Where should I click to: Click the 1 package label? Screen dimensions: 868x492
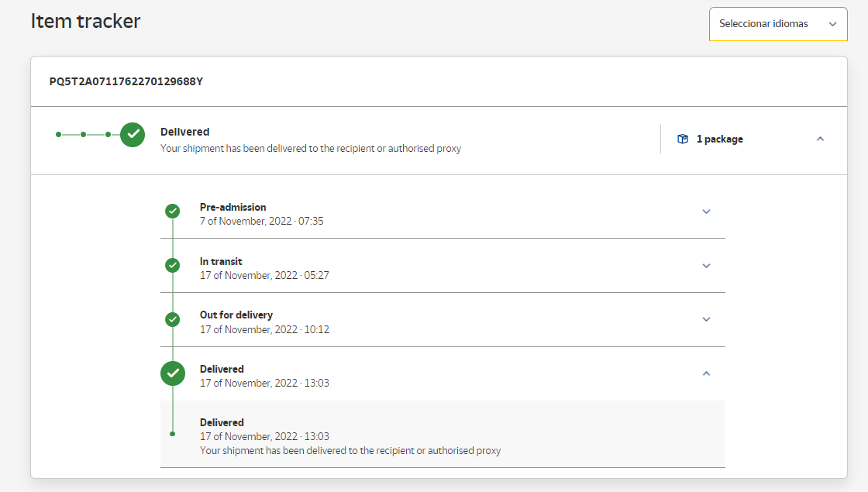pyautogui.click(x=719, y=139)
